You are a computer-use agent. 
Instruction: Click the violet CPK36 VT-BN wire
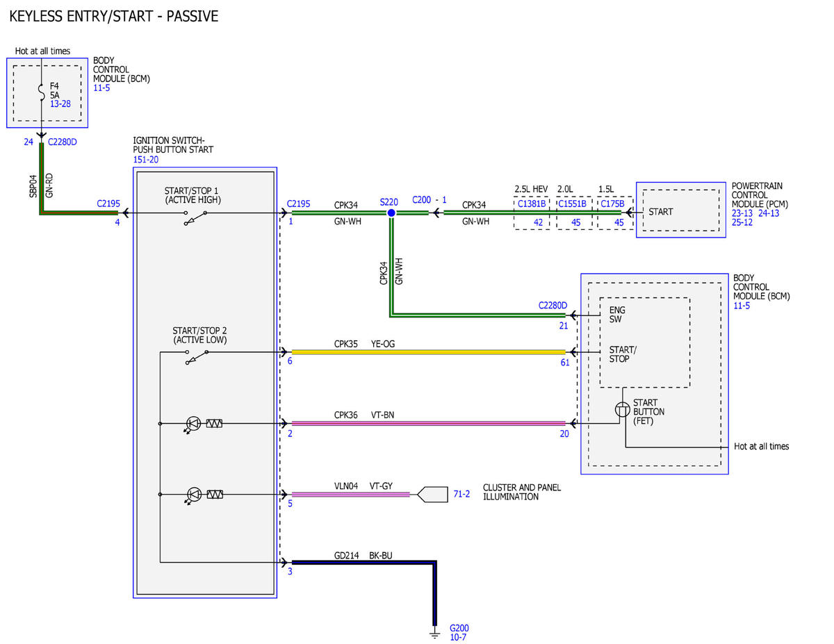point(429,423)
